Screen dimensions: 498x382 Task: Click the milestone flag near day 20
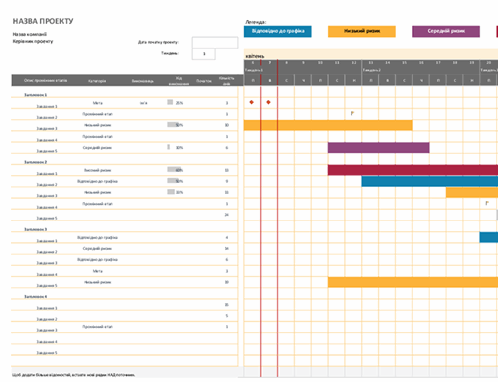(x=487, y=203)
